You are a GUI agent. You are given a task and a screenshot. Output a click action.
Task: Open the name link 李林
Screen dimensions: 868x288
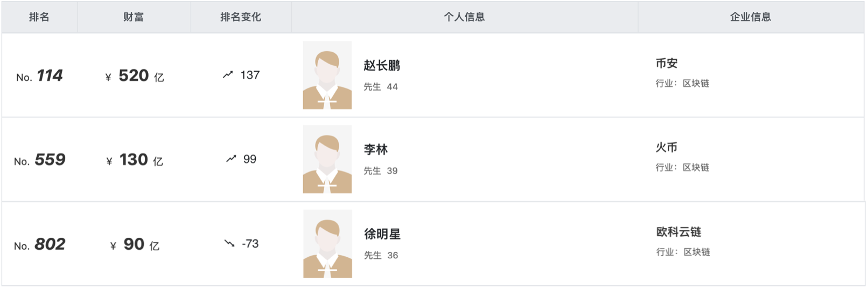pyautogui.click(x=376, y=150)
